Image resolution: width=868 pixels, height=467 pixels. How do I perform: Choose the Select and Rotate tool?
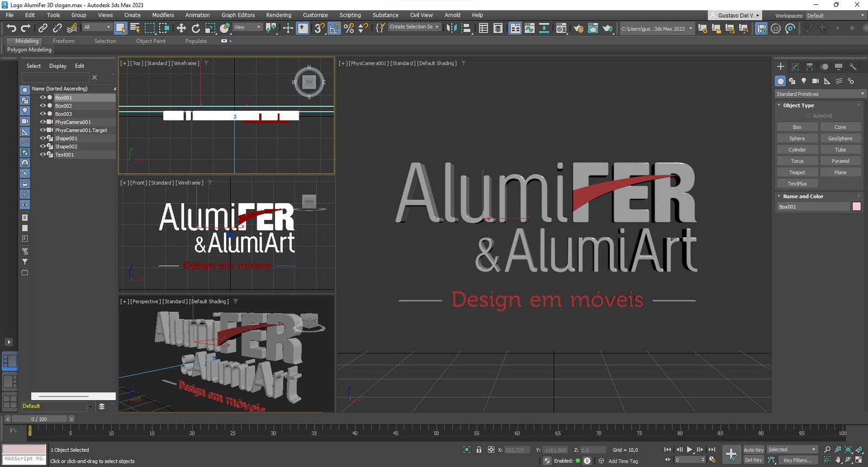click(x=196, y=28)
